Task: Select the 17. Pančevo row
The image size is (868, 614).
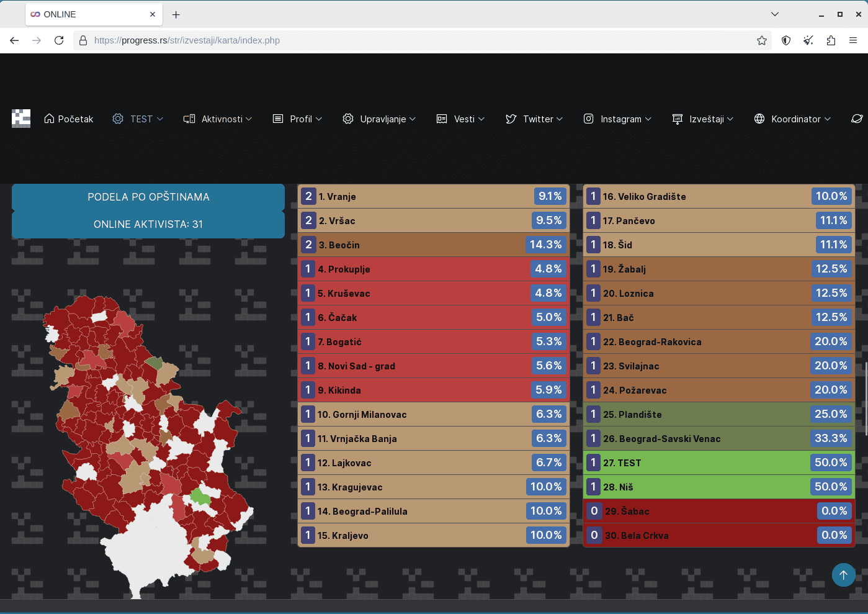Action: pos(719,220)
